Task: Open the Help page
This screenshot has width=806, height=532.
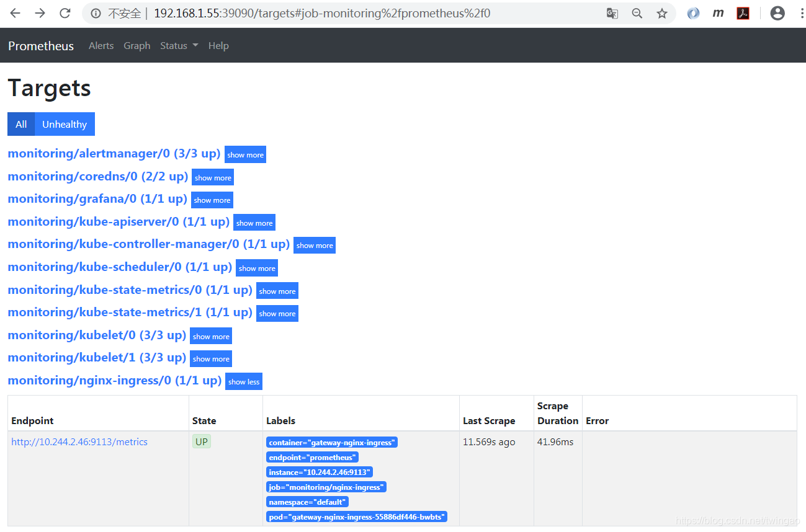Action: (x=218, y=46)
